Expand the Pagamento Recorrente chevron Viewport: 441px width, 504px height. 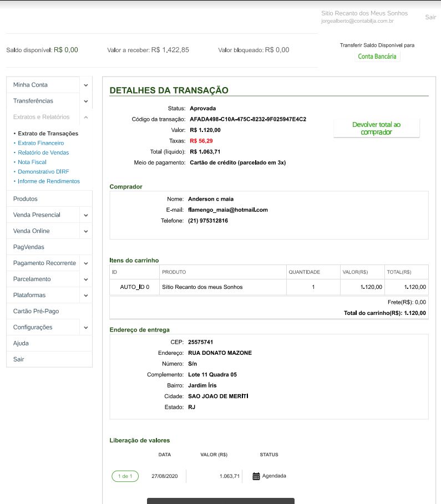point(86,263)
